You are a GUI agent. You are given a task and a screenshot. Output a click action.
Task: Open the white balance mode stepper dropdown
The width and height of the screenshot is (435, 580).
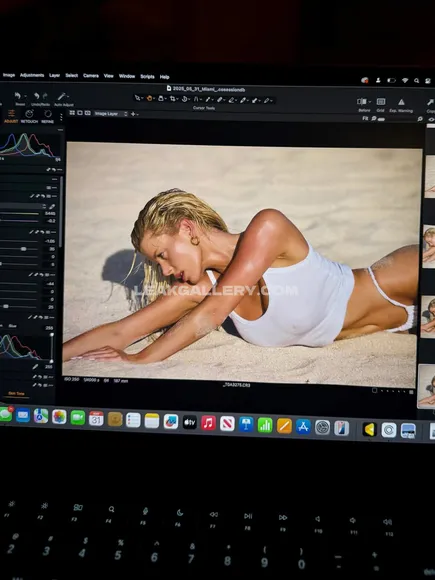[x=44, y=206]
